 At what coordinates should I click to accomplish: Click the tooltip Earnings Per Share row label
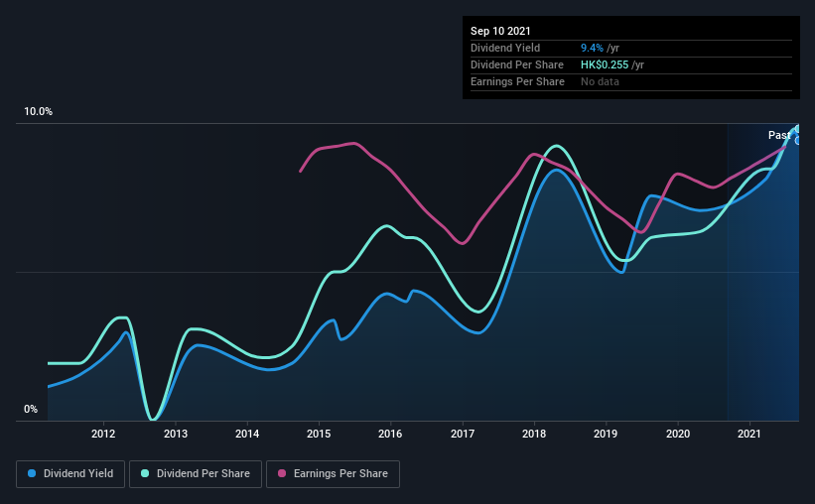[x=517, y=81]
